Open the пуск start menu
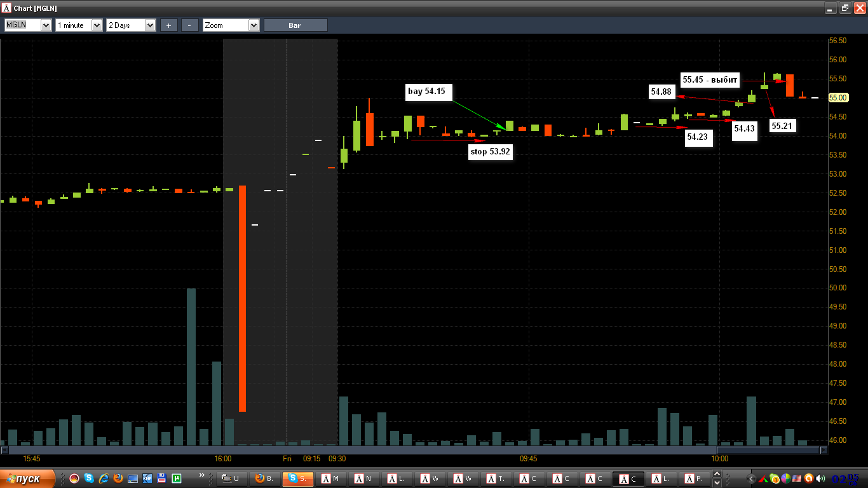868x488 pixels. point(27,478)
